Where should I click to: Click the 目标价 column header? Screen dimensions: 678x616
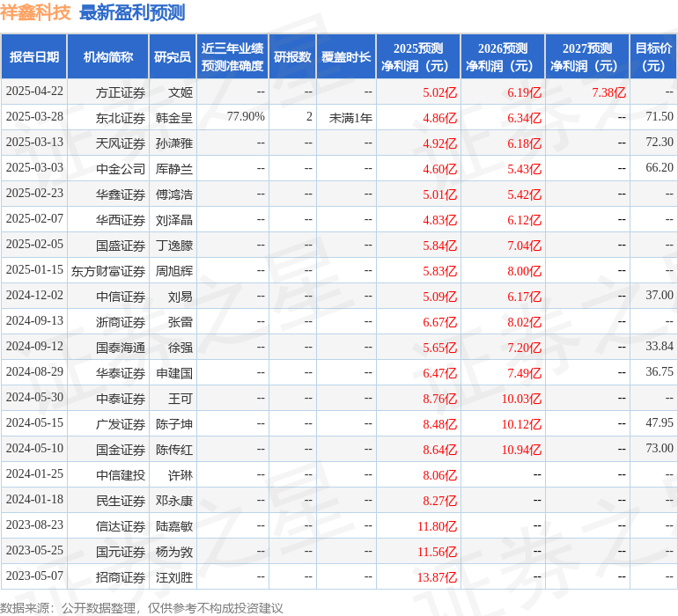653,57
